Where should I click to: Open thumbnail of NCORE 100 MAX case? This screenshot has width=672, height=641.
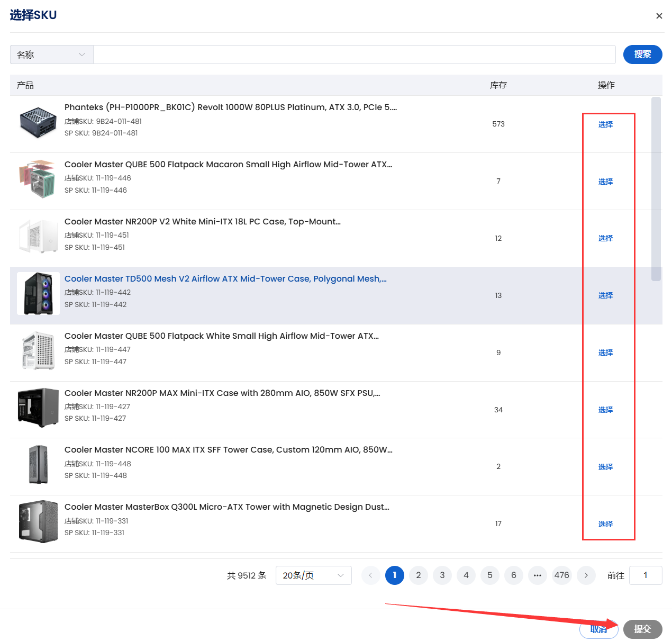click(38, 465)
